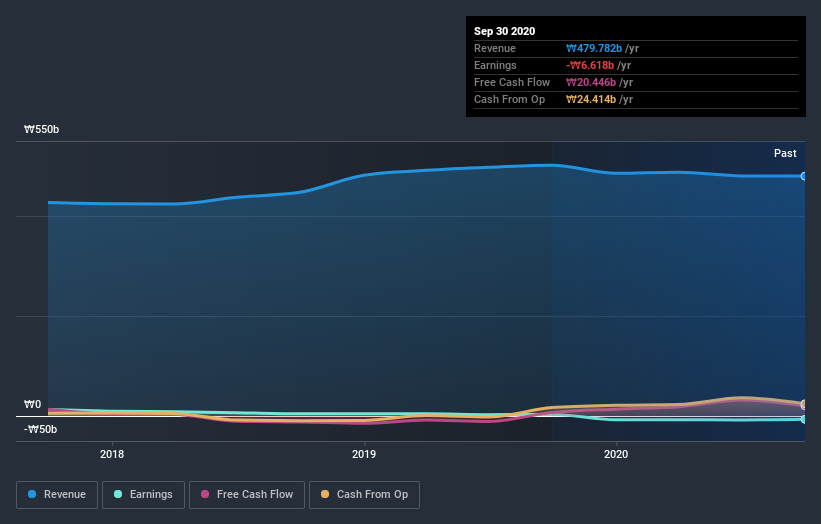Click the Revenue label in tooltip
Image resolution: width=821 pixels, height=524 pixels.
[495, 48]
